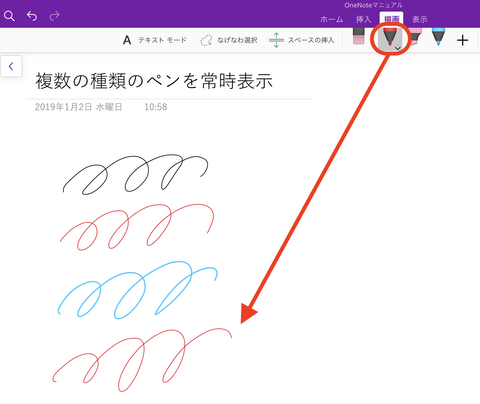
Task: Click the time 10:58
Action: [156, 107]
